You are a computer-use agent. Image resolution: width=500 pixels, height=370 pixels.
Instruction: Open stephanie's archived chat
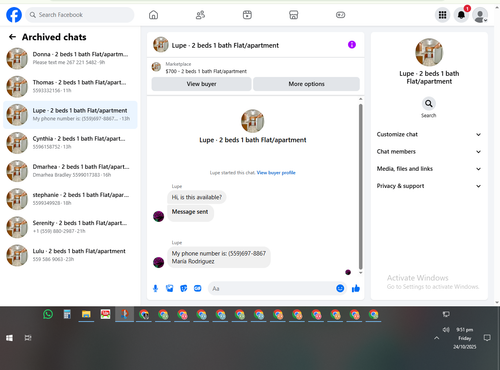click(70, 199)
